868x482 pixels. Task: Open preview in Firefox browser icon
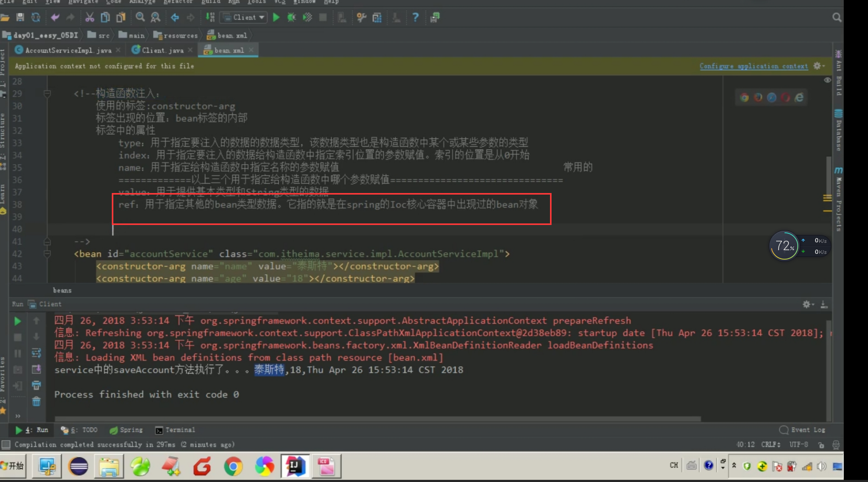point(758,98)
